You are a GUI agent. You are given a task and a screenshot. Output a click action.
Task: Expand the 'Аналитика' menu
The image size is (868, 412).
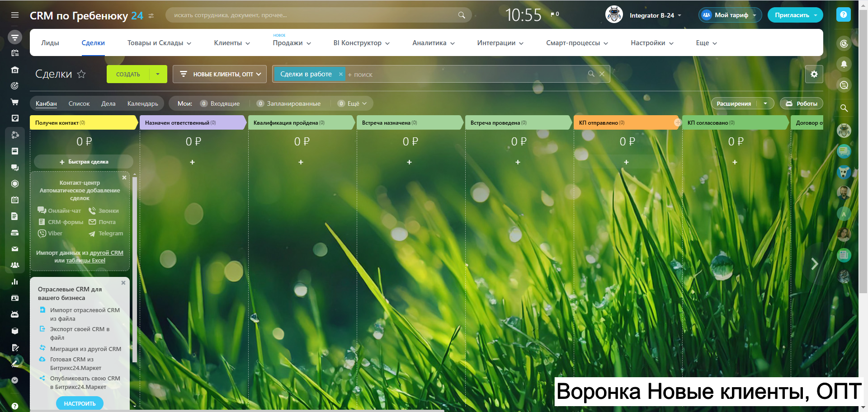(x=434, y=43)
